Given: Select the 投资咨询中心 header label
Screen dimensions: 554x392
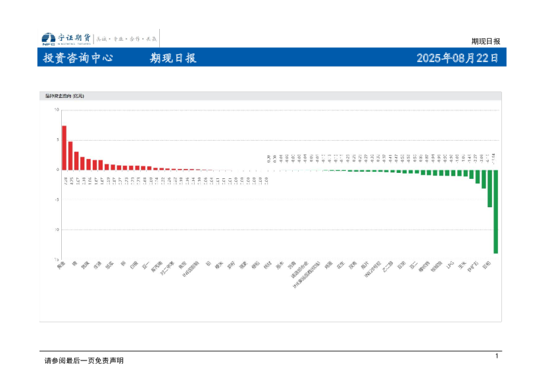Looking at the screenshot, I should pyautogui.click(x=78, y=58).
